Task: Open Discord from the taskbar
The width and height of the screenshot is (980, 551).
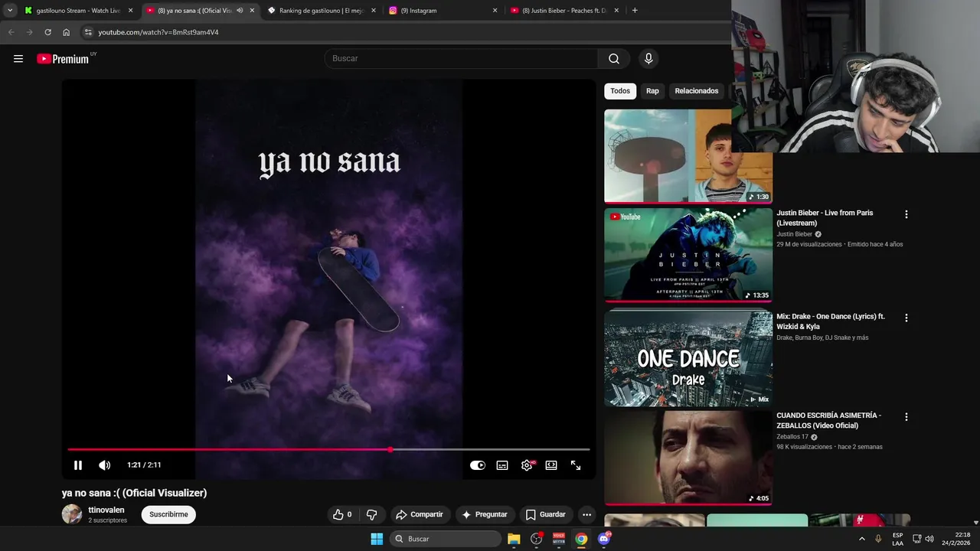Action: pyautogui.click(x=604, y=539)
